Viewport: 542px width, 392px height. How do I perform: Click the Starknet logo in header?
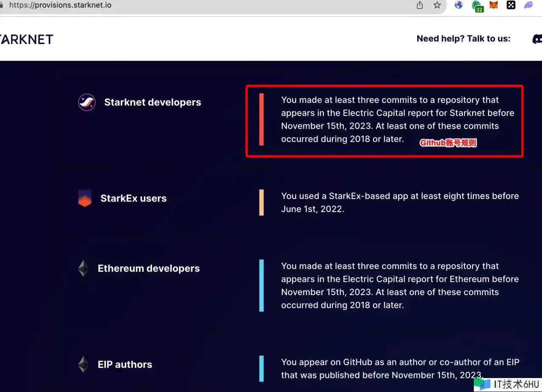[26, 39]
